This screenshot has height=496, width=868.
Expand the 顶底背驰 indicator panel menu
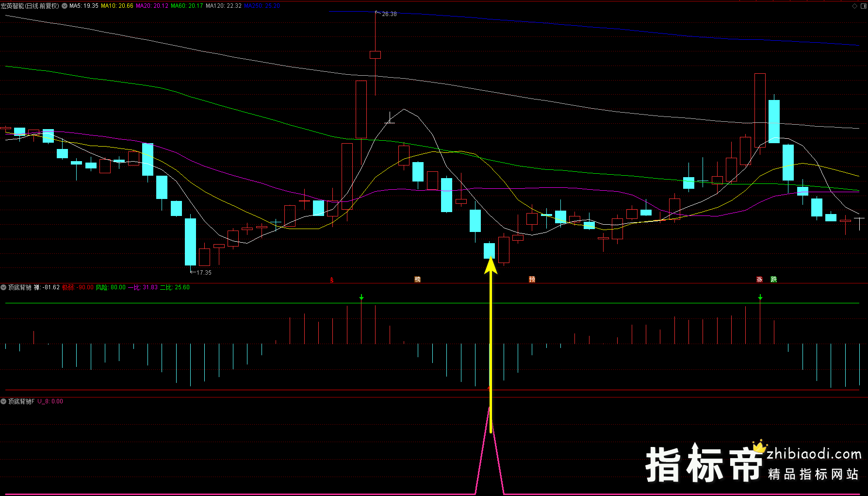[x=3, y=287]
